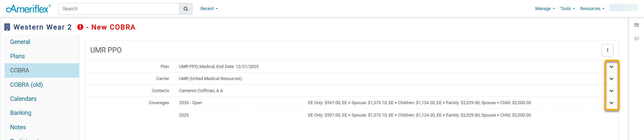644x140 pixels.
Task: Click into the Search input field
Action: (x=119, y=9)
